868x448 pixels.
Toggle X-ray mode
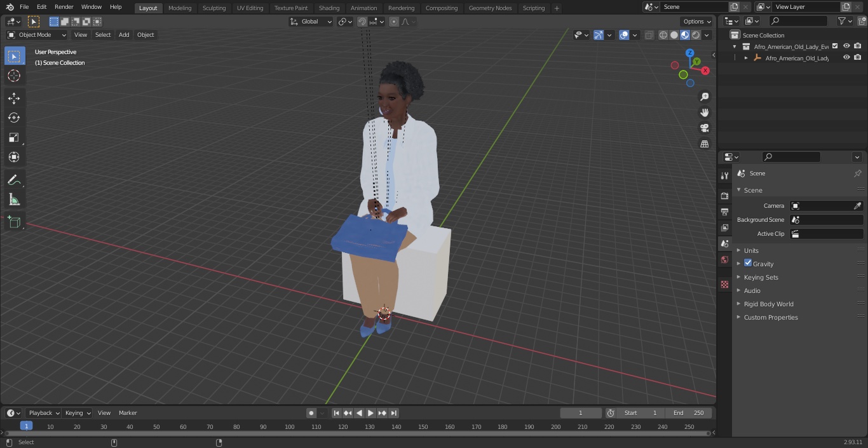[x=649, y=35]
